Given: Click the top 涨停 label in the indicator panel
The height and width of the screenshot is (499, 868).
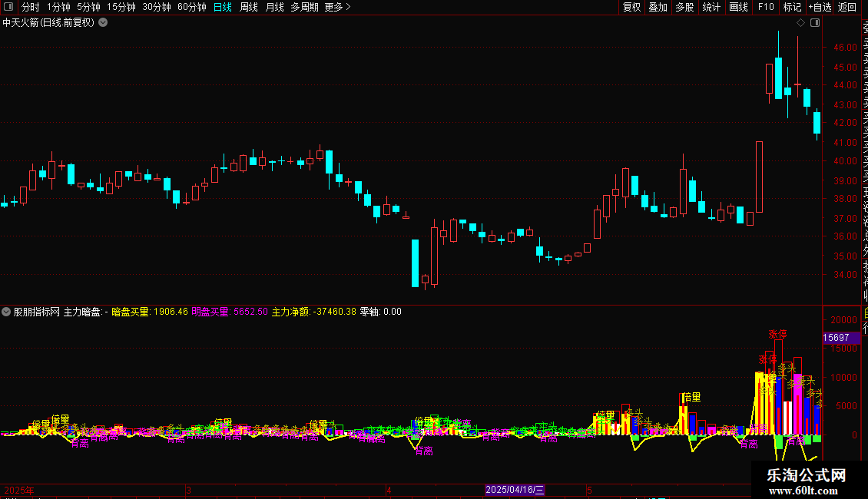Looking at the screenshot, I should [x=778, y=334].
